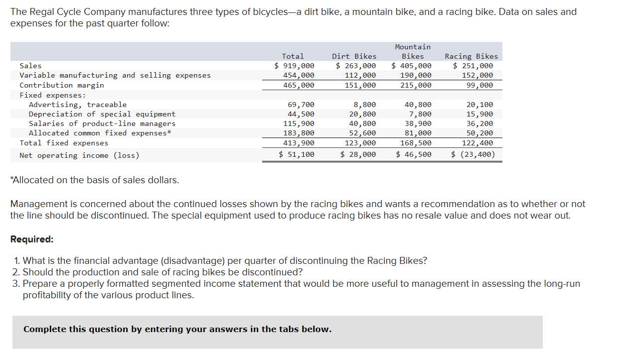Click Mountain Bikes net income $ 46,500
The image size is (644, 352).
(x=414, y=154)
